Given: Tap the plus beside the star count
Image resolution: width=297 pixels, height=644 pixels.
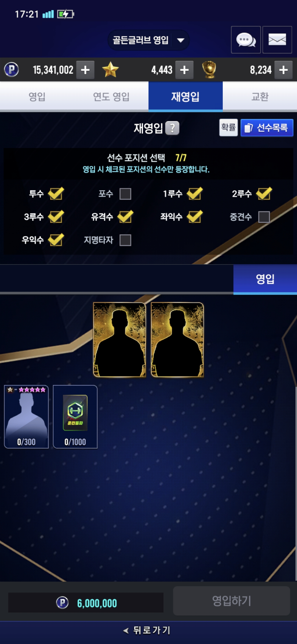Looking at the screenshot, I should point(184,70).
